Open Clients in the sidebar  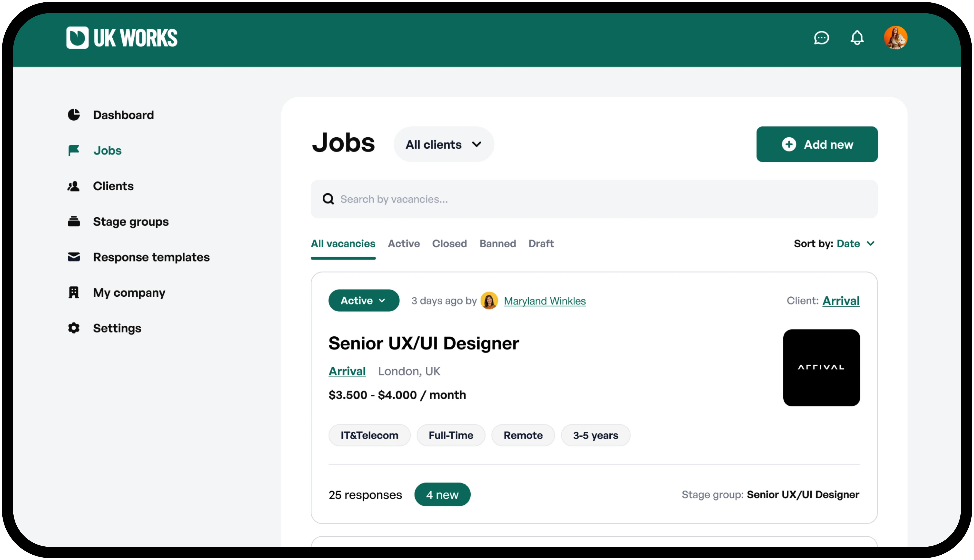[113, 186]
